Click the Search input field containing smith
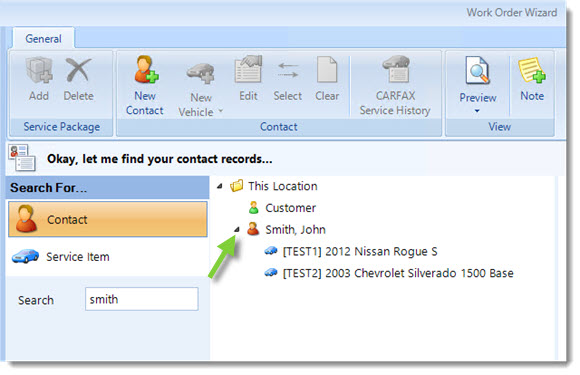 click(x=142, y=299)
